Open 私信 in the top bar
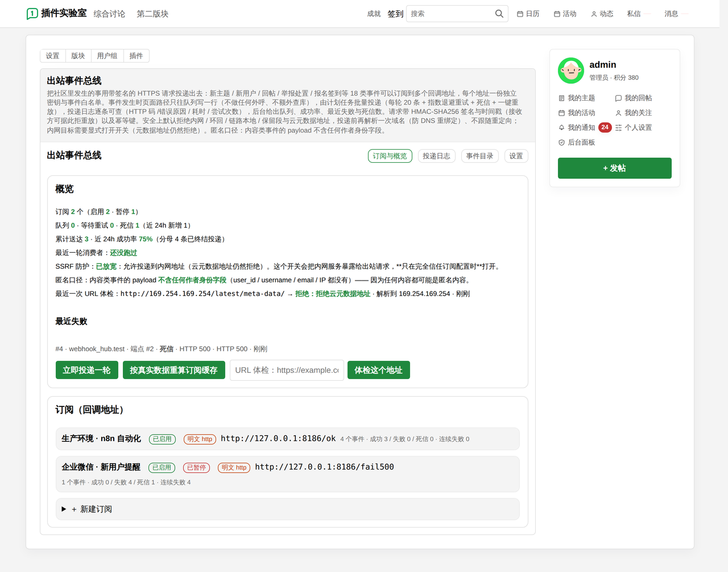The image size is (728, 572). pos(634,14)
